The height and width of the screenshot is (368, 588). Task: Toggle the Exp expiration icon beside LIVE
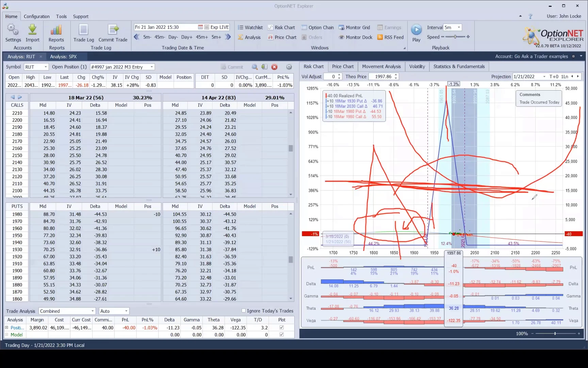(x=207, y=27)
